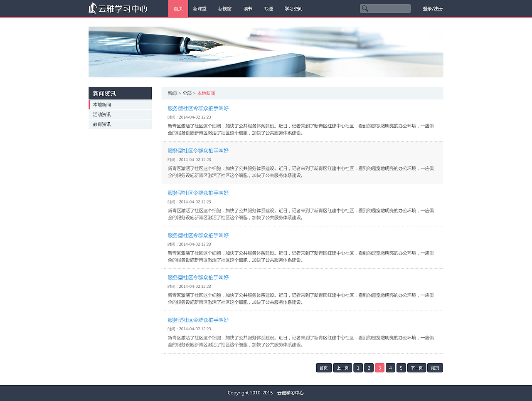Open the 新视窗 menu item
The width and height of the screenshot is (532, 401).
point(225,8)
